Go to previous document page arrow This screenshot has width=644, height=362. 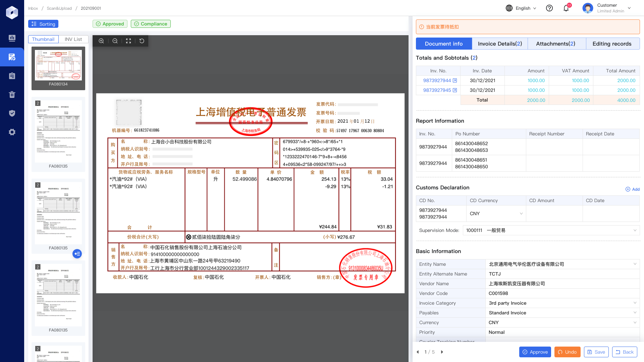pyautogui.click(x=418, y=352)
